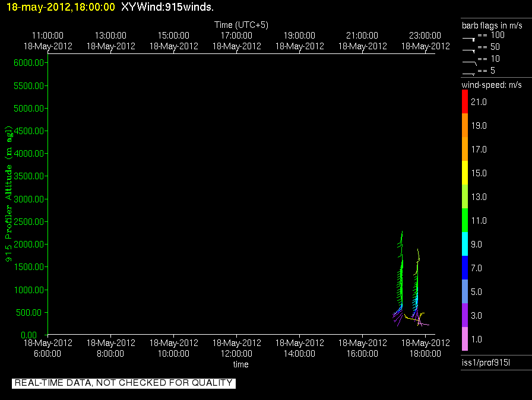Click the 100 m/s barb flag symbol
Screen dimensions: 532x400
[468, 39]
